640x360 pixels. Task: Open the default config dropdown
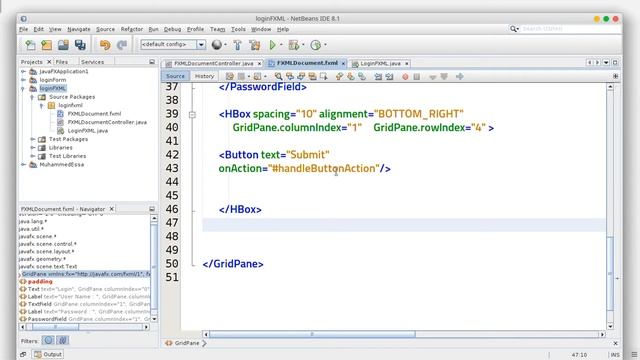pyautogui.click(x=201, y=44)
